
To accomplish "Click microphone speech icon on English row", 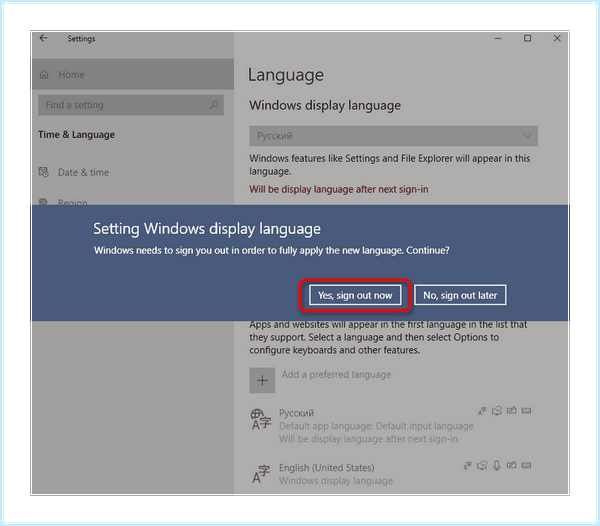I will pos(497,466).
